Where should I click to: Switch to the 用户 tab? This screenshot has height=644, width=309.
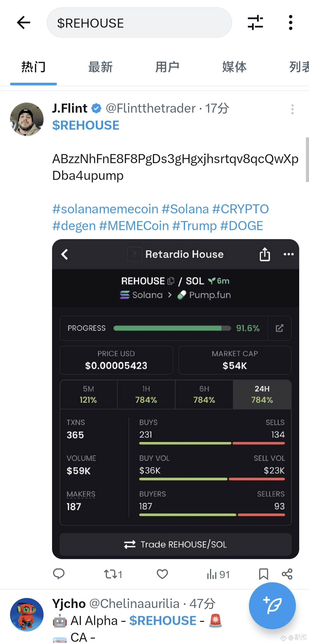(167, 67)
